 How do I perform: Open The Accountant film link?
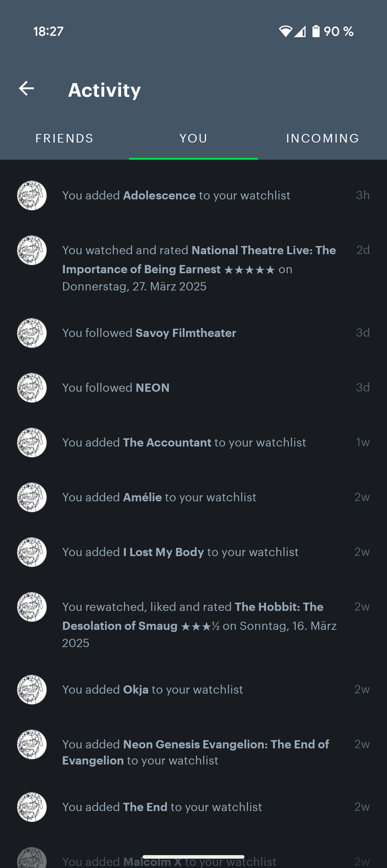coord(167,443)
